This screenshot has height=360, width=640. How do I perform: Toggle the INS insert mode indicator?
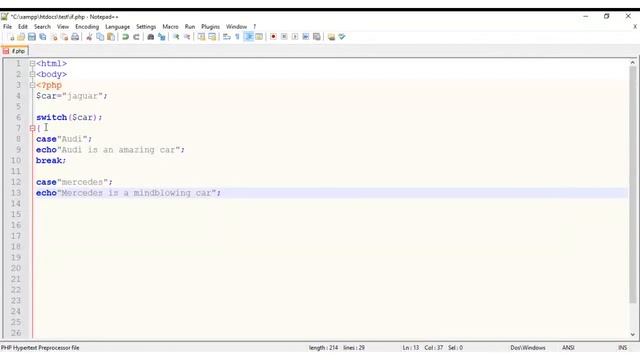(622, 348)
